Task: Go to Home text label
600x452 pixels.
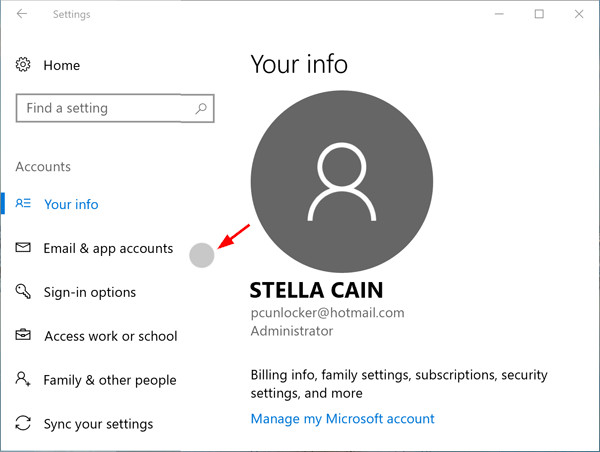Action: click(x=61, y=65)
